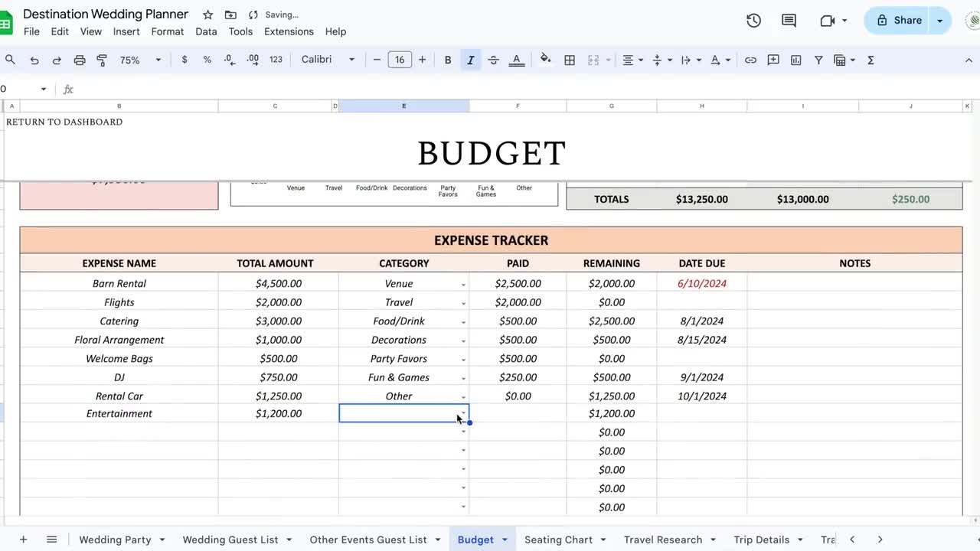980x551 pixels.
Task: Select the 6/10/2024 due date cell
Action: coord(702,284)
